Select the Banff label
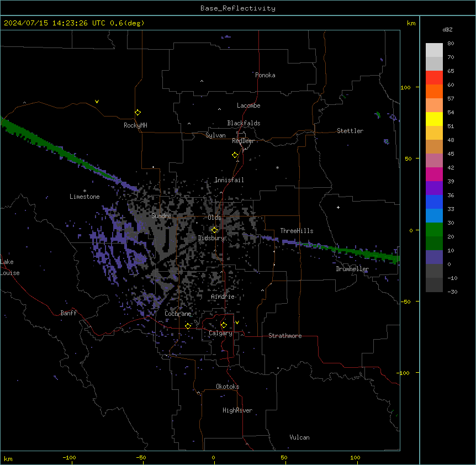The height and width of the screenshot is (465, 476). pos(68,313)
